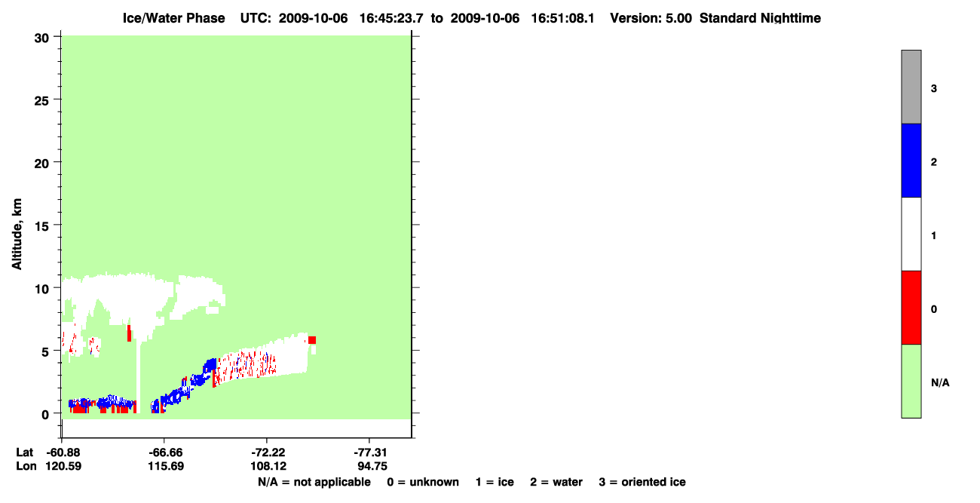The image size is (980, 503).
Task: Click the white color bar segment labeled 1
Action: pos(911,234)
